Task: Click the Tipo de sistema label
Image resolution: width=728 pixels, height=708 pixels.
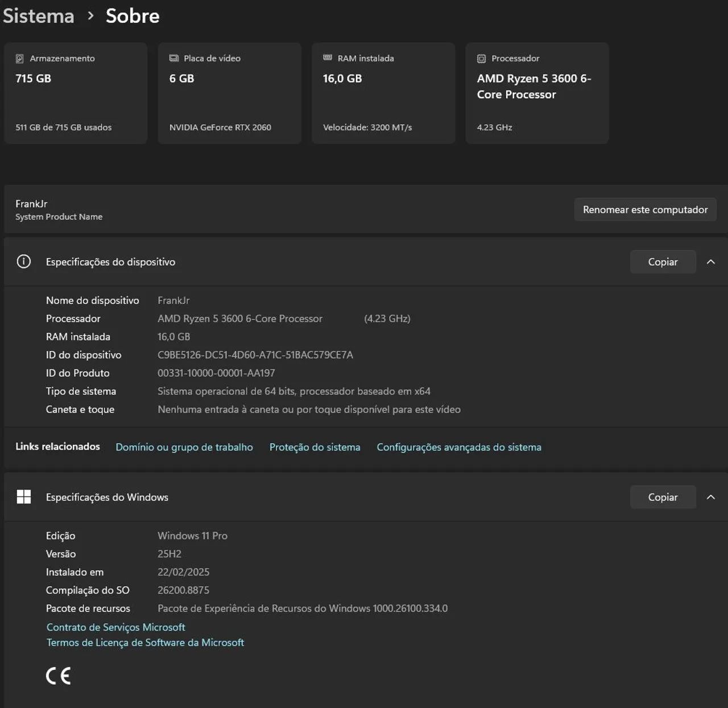Action: 81,392
